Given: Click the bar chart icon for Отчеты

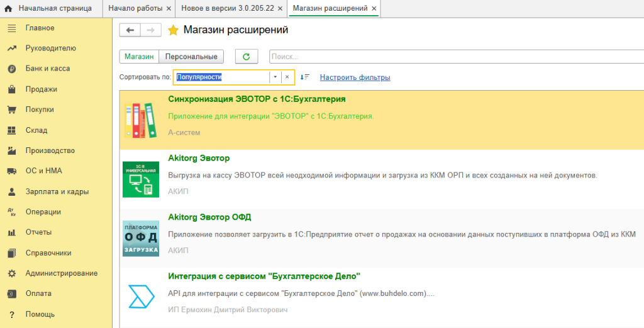Looking at the screenshot, I should 11,233.
